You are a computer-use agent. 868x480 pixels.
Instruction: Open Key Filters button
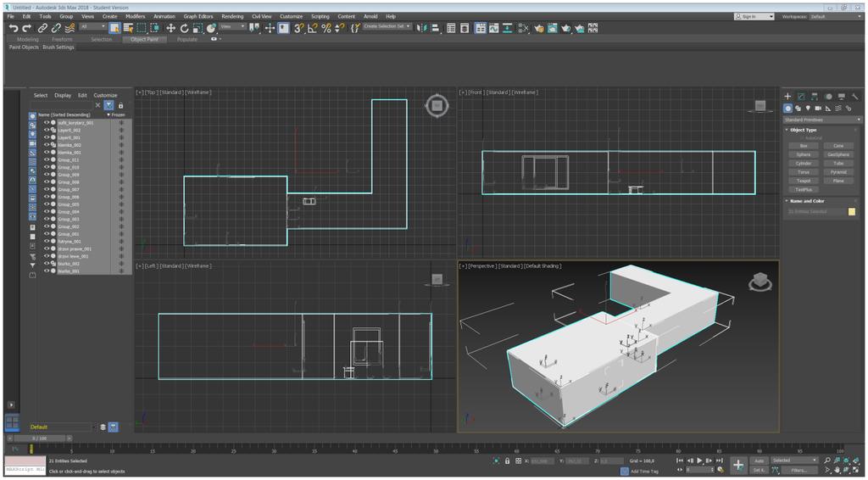coord(798,470)
